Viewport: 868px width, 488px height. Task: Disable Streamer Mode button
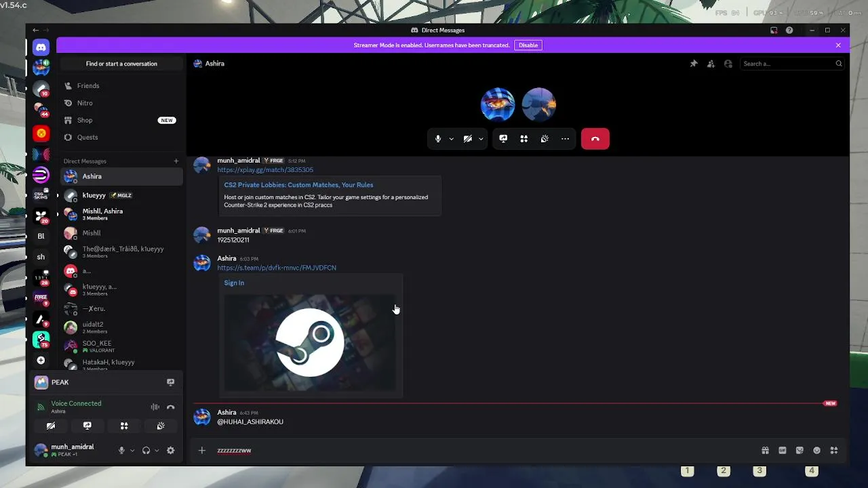(x=528, y=45)
